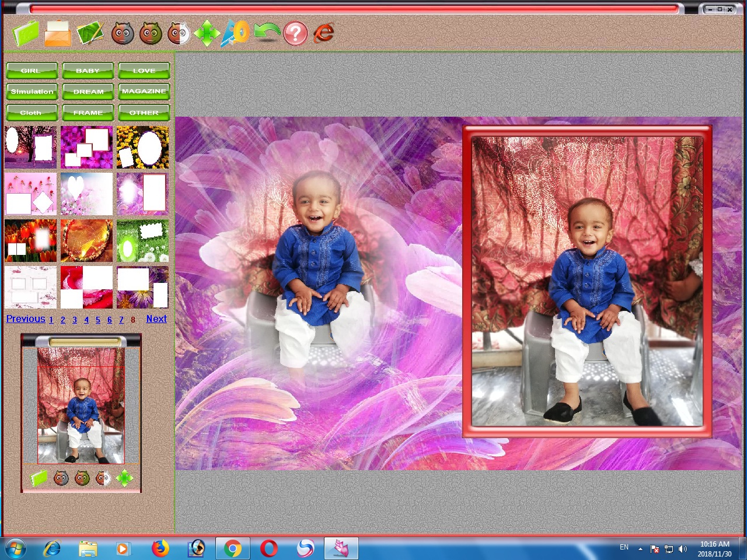Open Google Chrome from the taskbar

pos(233,547)
